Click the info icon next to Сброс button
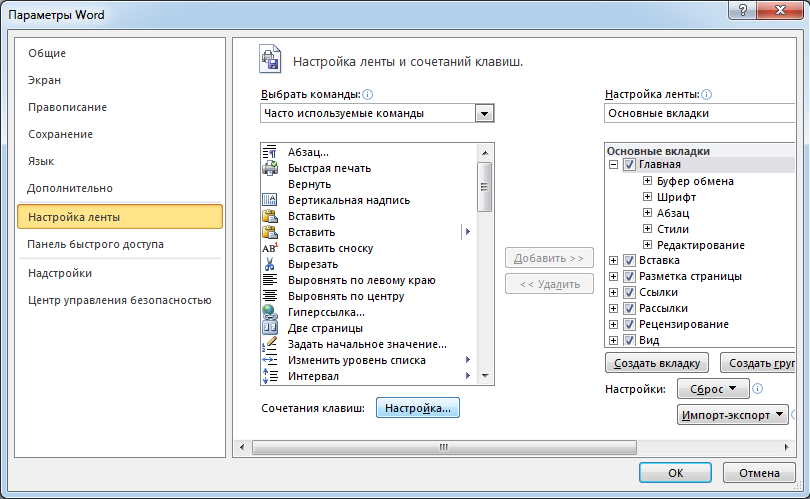Image resolution: width=810 pixels, height=499 pixels. coord(757,388)
